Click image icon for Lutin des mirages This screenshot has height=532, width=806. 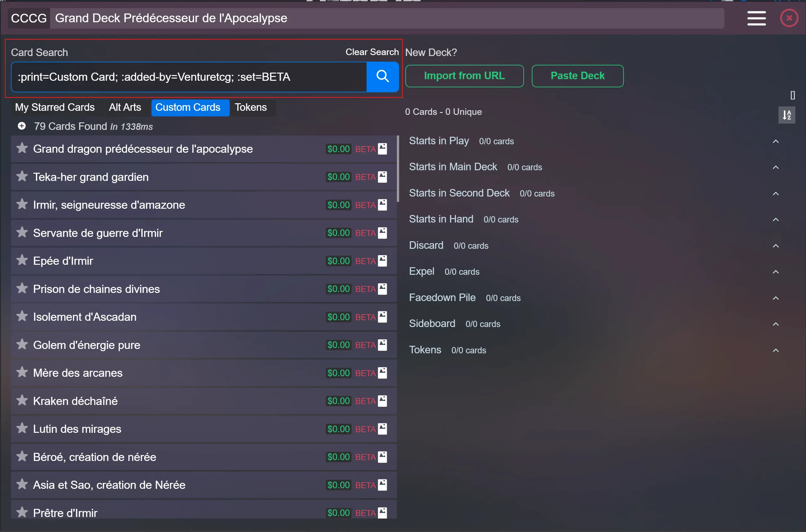pos(382,429)
